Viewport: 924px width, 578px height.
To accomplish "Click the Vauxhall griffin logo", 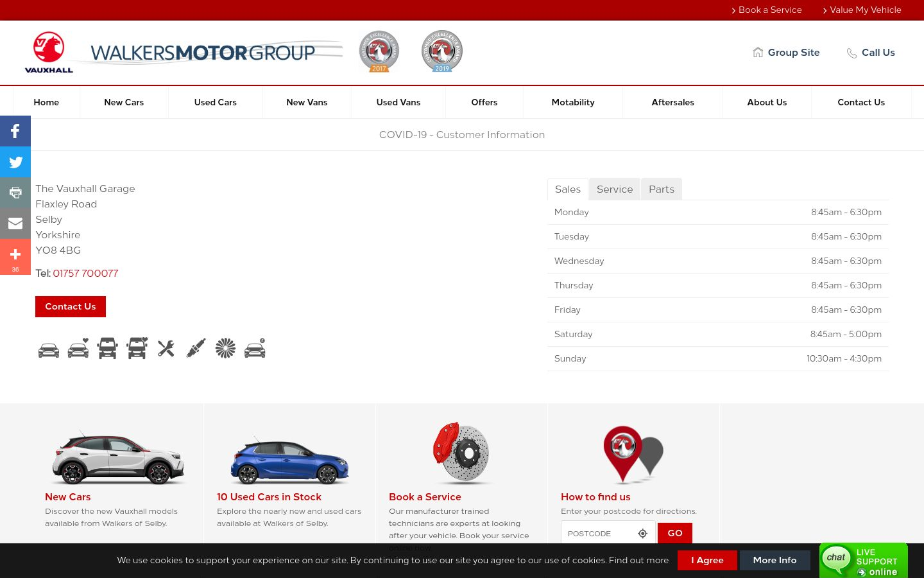I will coord(49,52).
